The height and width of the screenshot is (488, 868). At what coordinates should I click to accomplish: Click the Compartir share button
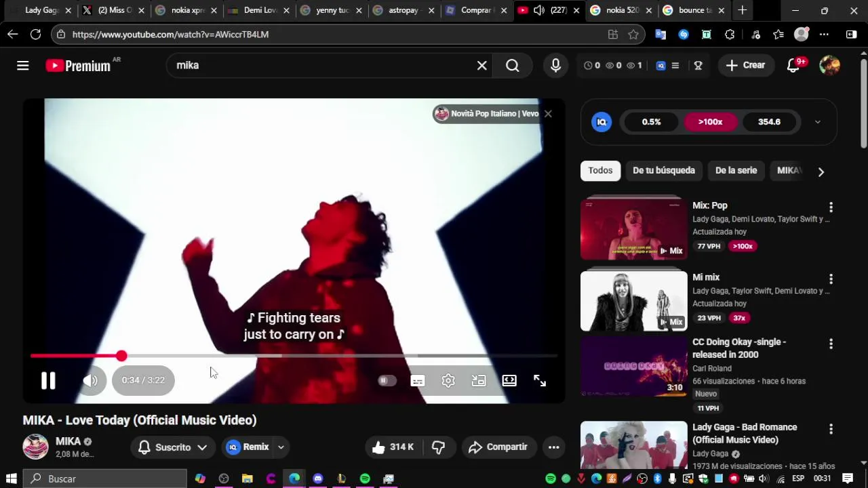(498, 447)
